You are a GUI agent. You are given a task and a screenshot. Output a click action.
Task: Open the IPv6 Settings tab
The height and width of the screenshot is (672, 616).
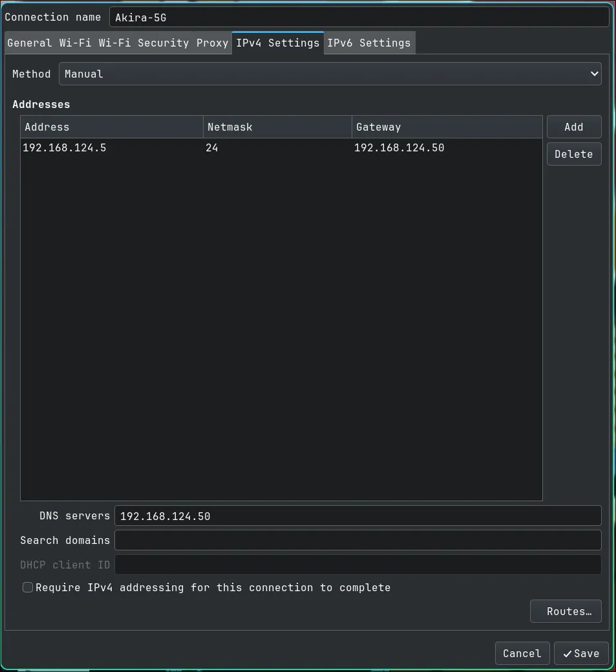pyautogui.click(x=369, y=43)
